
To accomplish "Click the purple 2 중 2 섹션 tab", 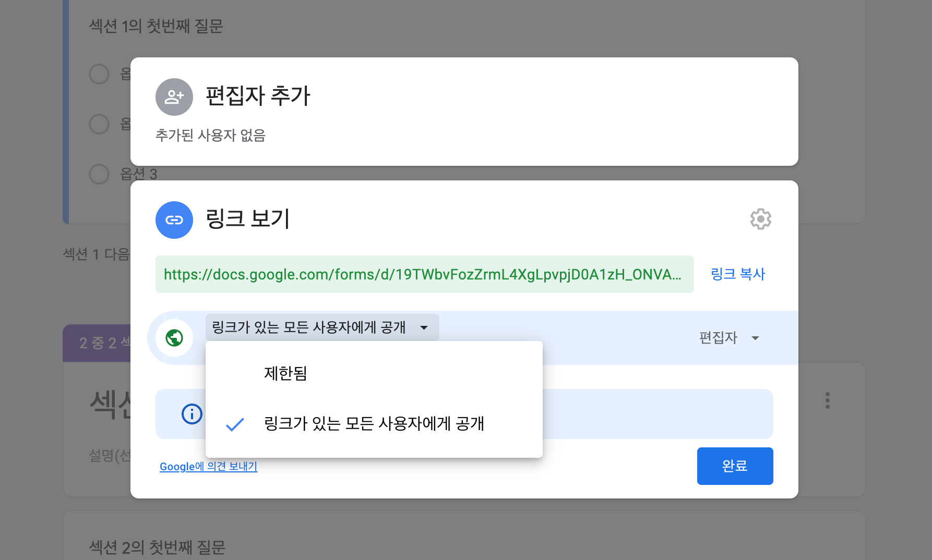I will click(97, 343).
